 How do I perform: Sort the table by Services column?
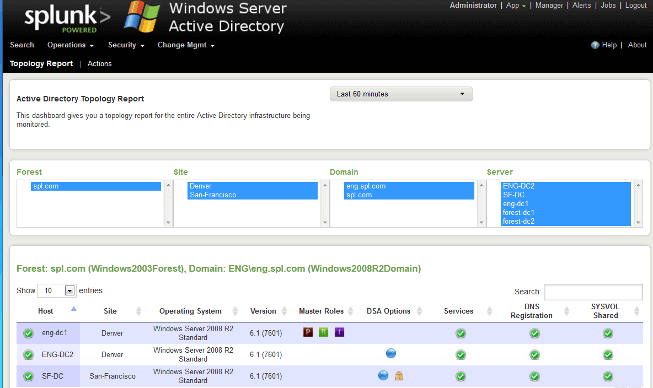(459, 311)
